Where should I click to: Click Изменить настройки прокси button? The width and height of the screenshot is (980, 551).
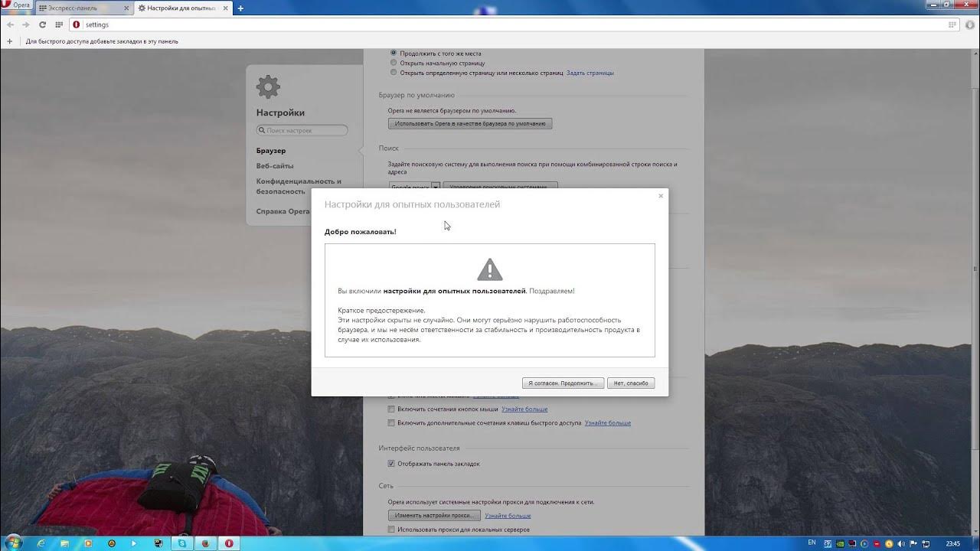pyautogui.click(x=434, y=516)
